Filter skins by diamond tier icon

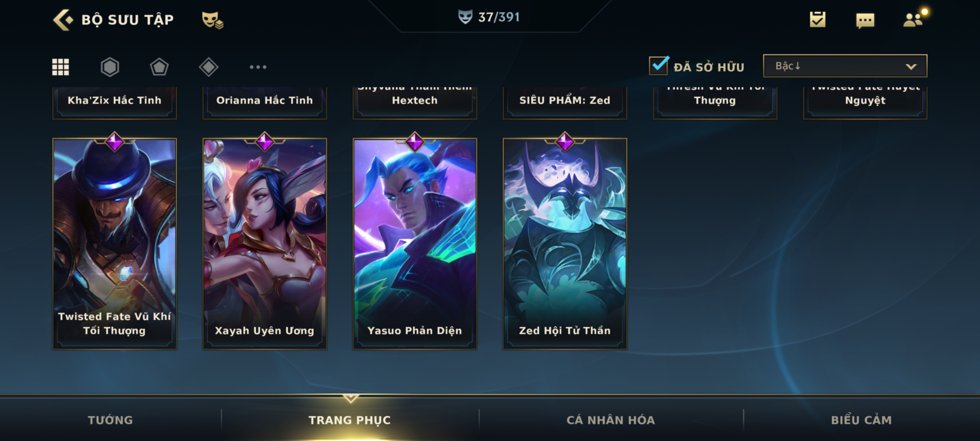click(x=209, y=67)
